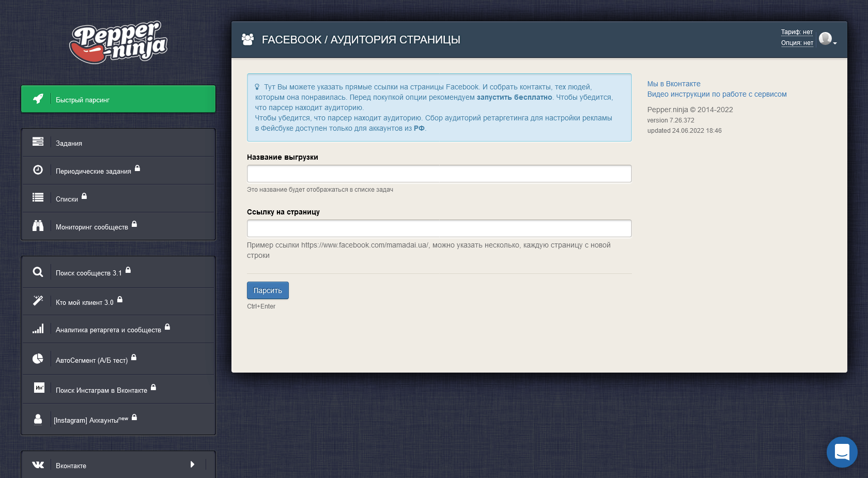Open Видео инструкции по работе link
Viewport: 868px width, 478px height.
(717, 94)
